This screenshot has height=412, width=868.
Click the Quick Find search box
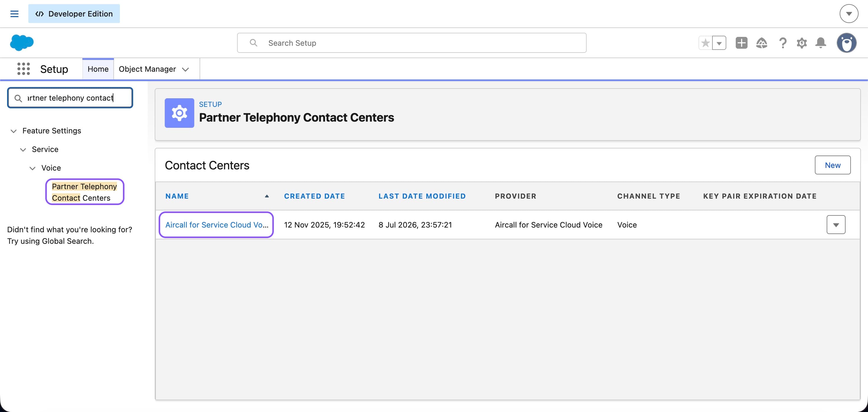tap(70, 98)
